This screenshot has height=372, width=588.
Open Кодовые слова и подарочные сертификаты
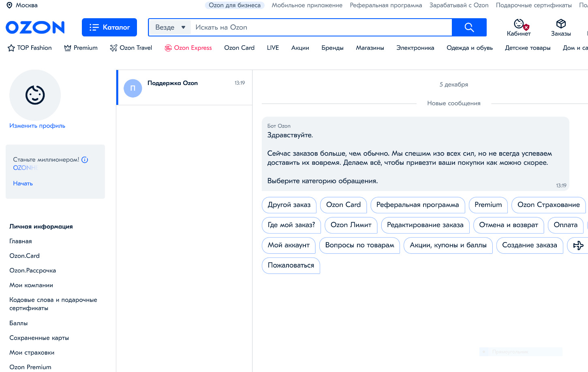(x=53, y=304)
